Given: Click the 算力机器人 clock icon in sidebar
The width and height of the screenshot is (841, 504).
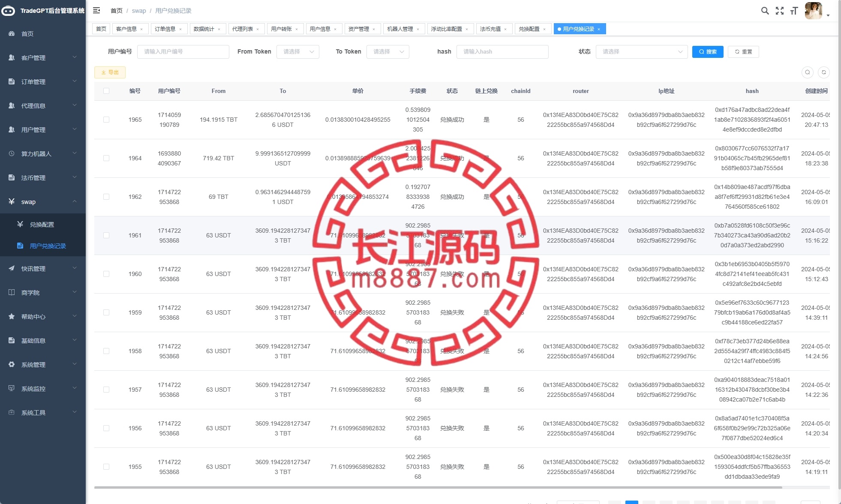Looking at the screenshot, I should point(12,153).
